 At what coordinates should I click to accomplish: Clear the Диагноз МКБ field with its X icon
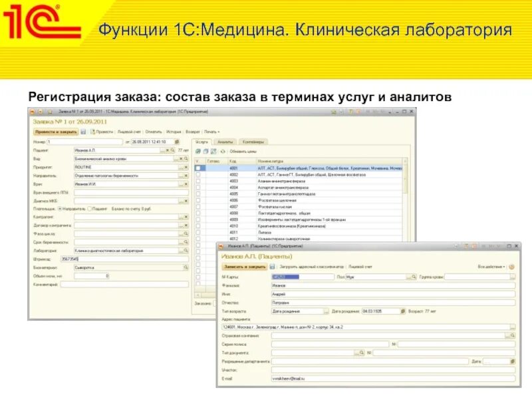[x=186, y=201]
